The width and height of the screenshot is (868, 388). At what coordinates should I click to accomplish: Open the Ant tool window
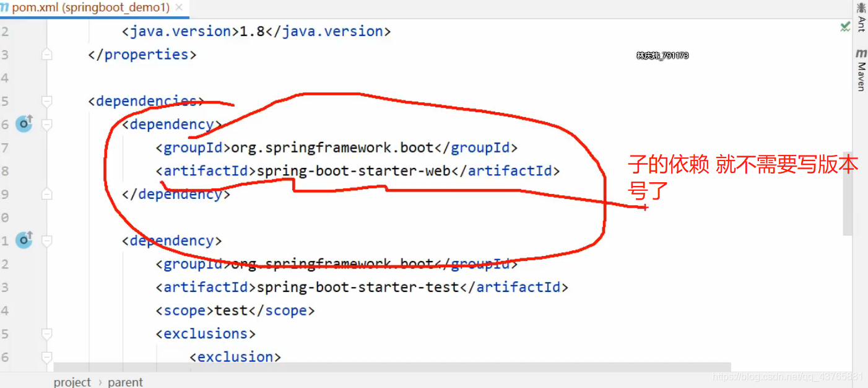coord(861,17)
